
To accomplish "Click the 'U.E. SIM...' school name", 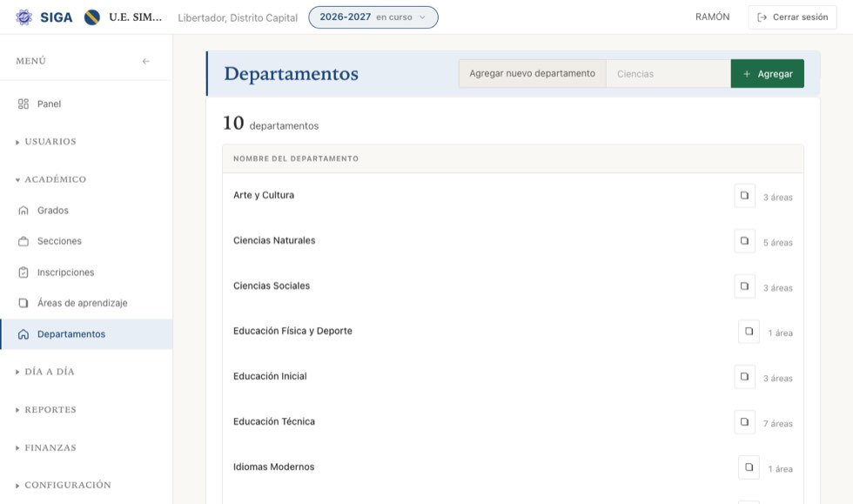I will click(136, 17).
